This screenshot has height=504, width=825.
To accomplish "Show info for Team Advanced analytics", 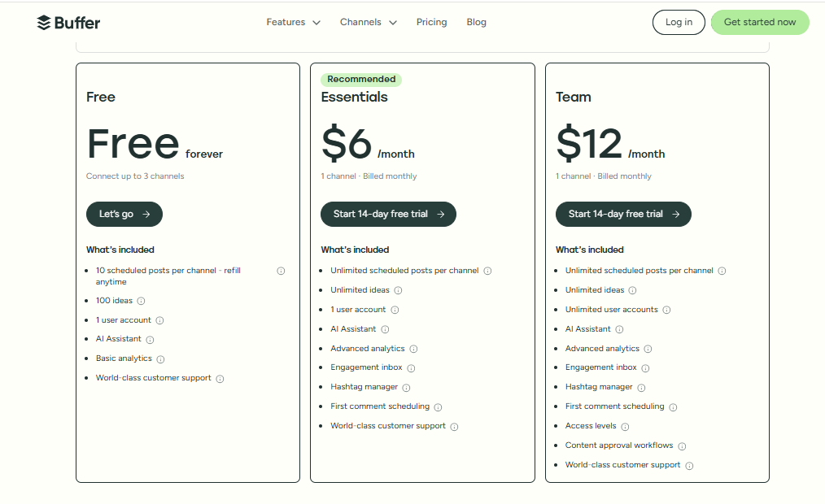I will [x=648, y=349].
